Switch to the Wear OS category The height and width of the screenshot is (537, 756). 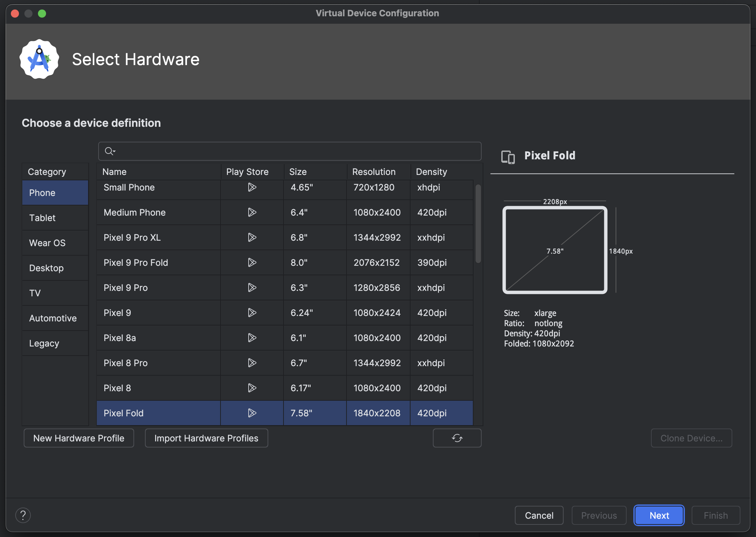tap(55, 243)
